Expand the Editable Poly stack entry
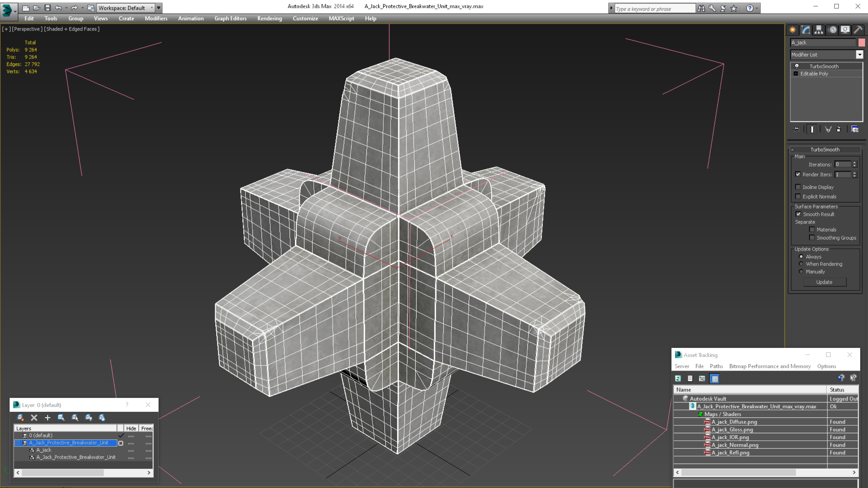The image size is (868, 488). pyautogui.click(x=796, y=74)
